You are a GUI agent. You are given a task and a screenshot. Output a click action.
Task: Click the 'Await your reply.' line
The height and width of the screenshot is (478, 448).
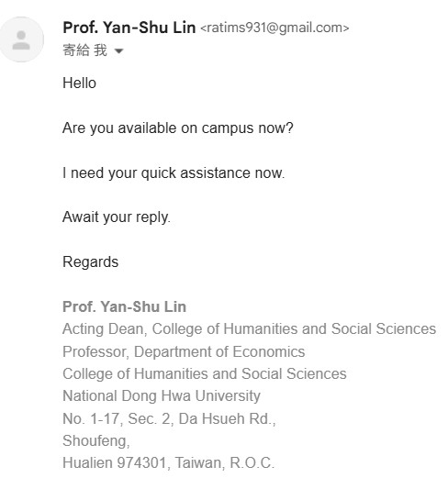pyautogui.click(x=117, y=217)
